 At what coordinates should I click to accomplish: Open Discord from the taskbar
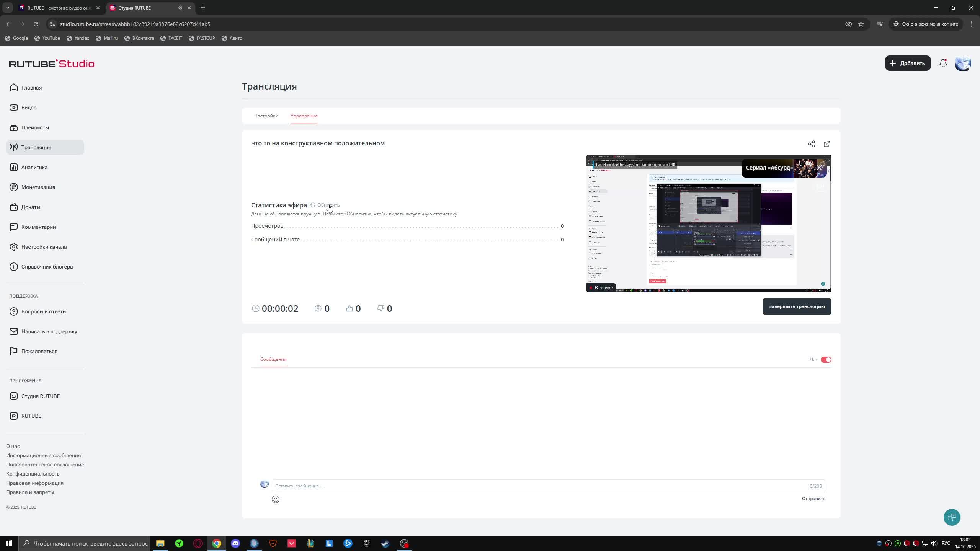coord(235,543)
